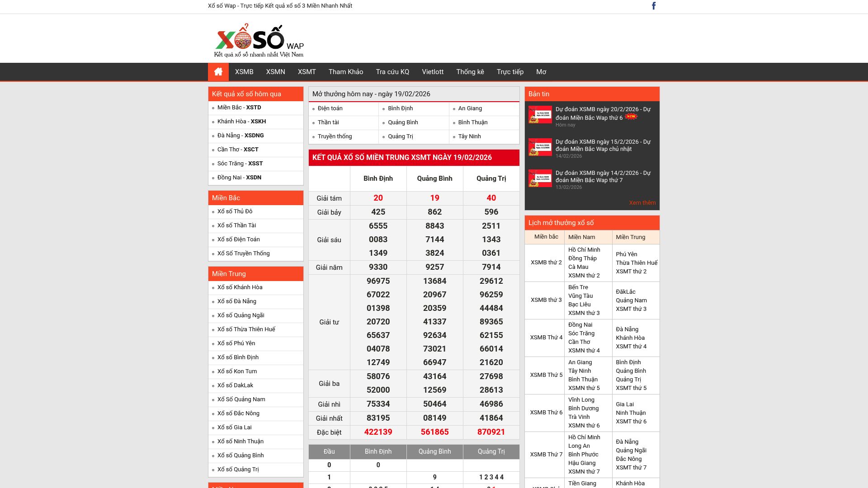Open the Xổ số DakLak page

click(x=236, y=385)
